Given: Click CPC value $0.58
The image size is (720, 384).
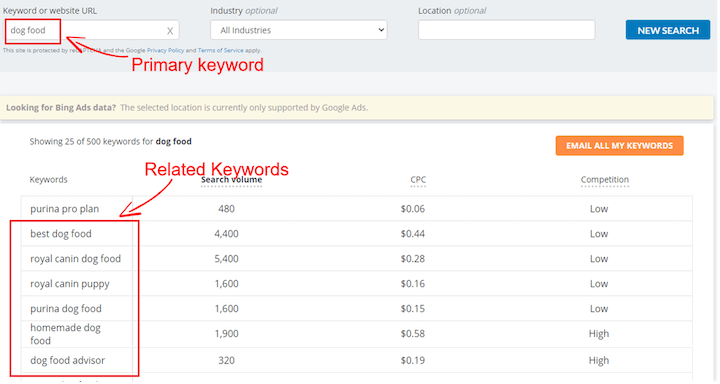Looking at the screenshot, I should (413, 333).
